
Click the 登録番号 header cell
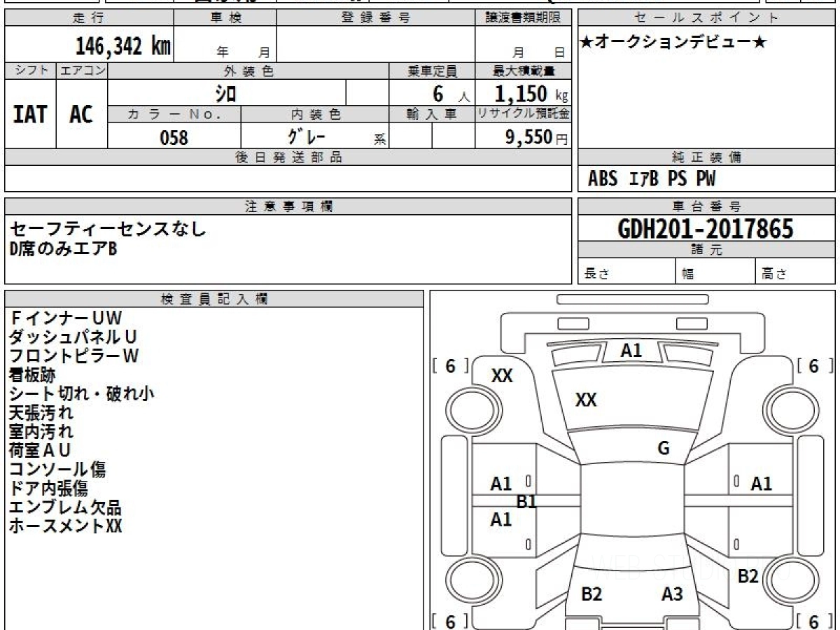(x=376, y=17)
